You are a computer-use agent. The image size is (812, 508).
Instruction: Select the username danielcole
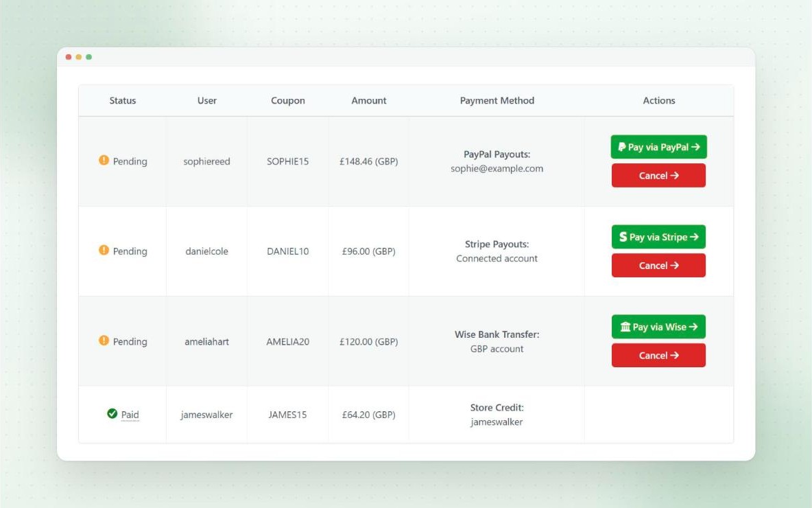point(206,251)
